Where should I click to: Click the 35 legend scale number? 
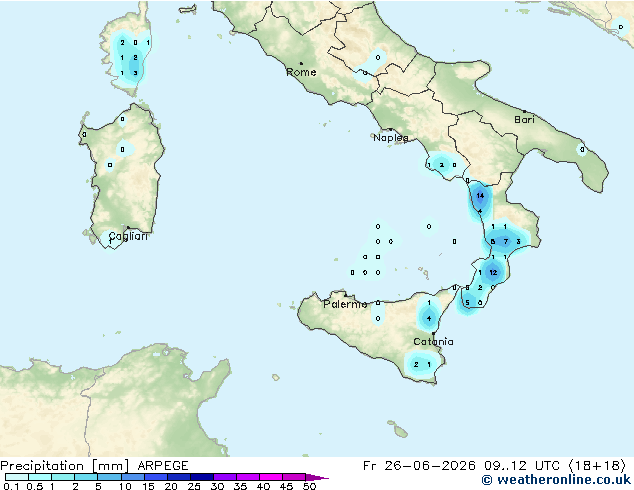click(x=240, y=486)
